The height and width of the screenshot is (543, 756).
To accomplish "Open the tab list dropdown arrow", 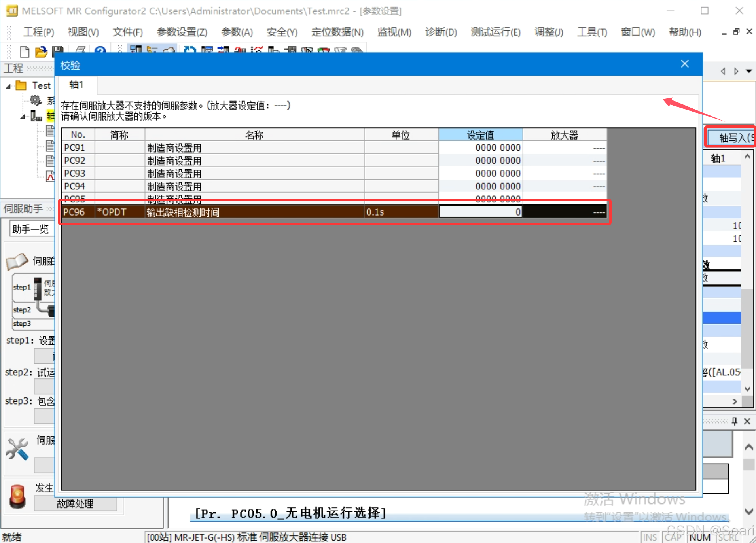I will [x=749, y=71].
